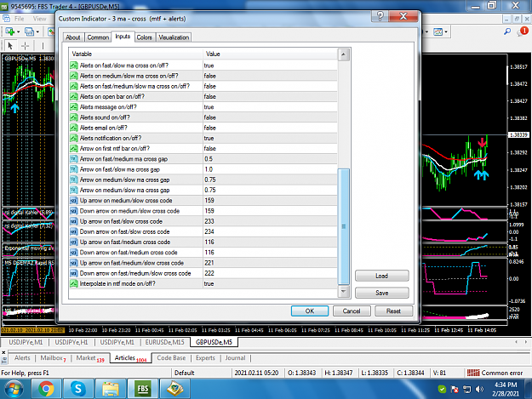Click the inputs list scroll down arrow

tap(344, 291)
